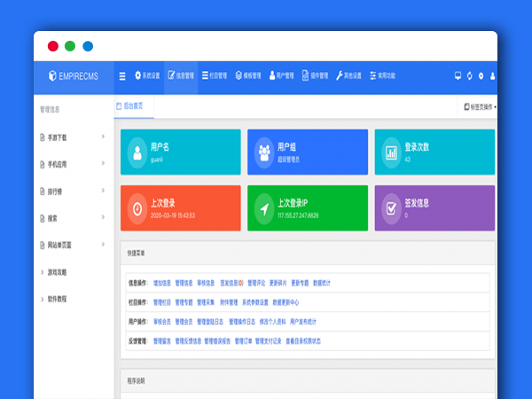Click the group icon on 用户组 card

coord(264,152)
